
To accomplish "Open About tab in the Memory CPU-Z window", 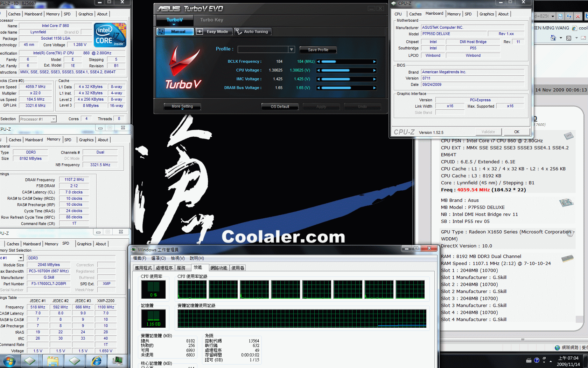I will pyautogui.click(x=103, y=140).
